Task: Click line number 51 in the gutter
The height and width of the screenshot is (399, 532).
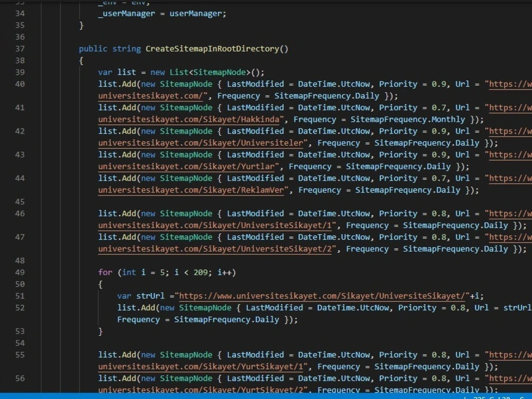Action: pos(20,296)
